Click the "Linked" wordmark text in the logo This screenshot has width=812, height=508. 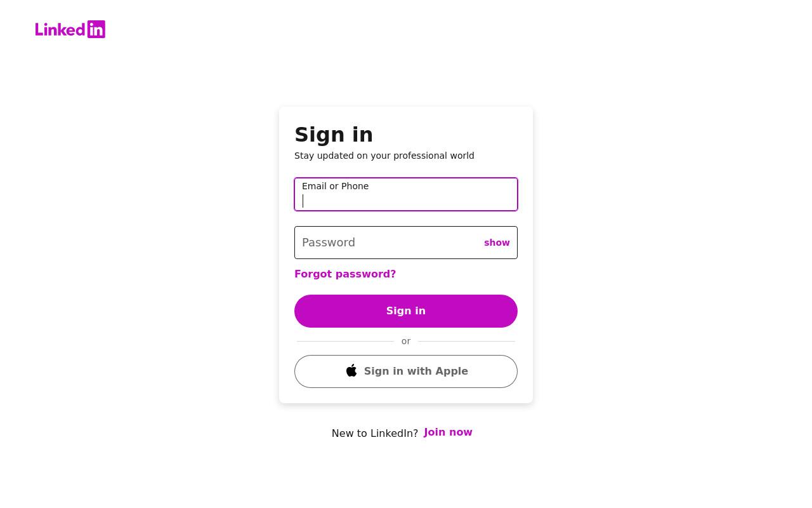click(61, 29)
